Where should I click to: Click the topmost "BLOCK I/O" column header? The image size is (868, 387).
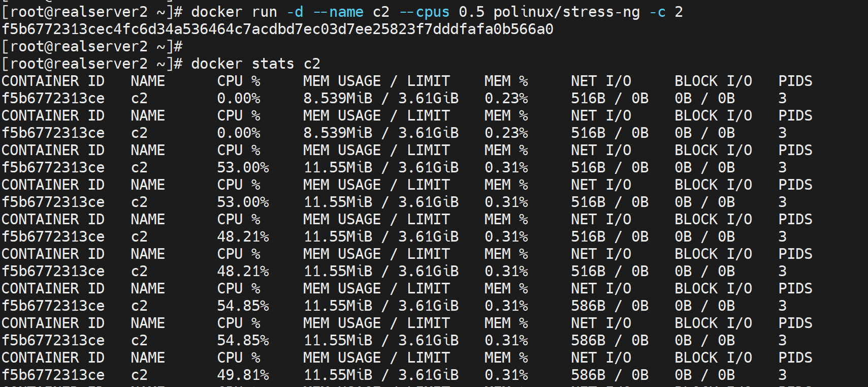click(713, 81)
